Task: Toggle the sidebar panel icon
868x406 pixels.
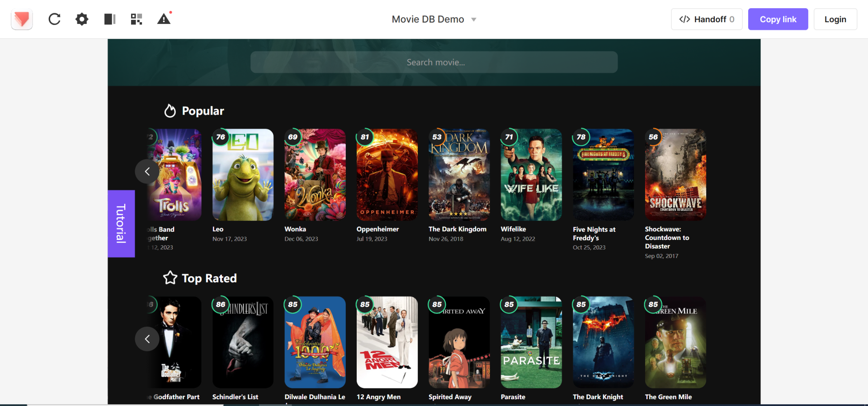Action: (x=110, y=19)
